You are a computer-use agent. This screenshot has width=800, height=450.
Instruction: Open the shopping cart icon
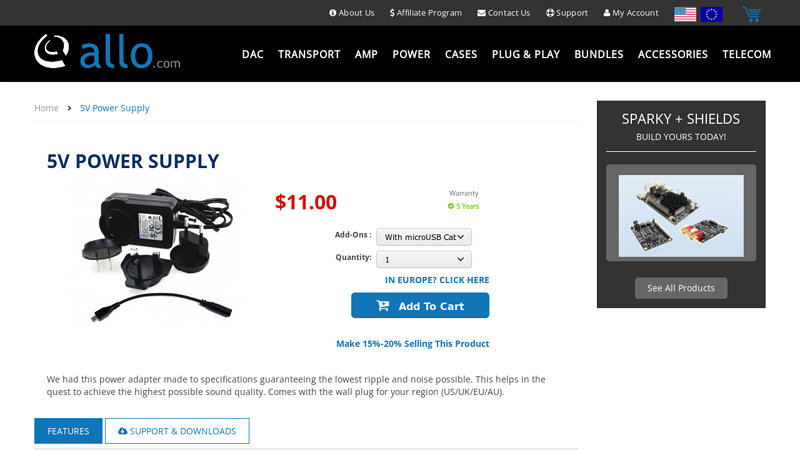coord(752,14)
